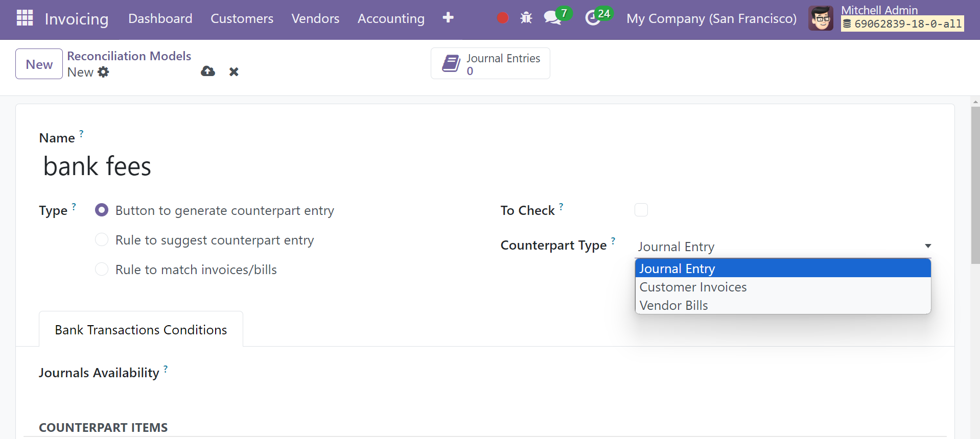Select 'Rule to suggest counterpart entry' radio
Image resolution: width=980 pixels, height=439 pixels.
click(102, 240)
